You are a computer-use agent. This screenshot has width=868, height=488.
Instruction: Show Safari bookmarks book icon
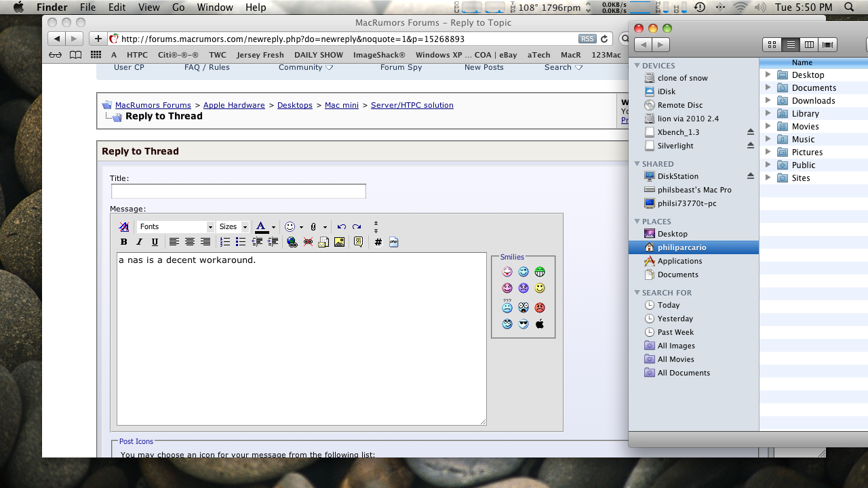click(76, 55)
